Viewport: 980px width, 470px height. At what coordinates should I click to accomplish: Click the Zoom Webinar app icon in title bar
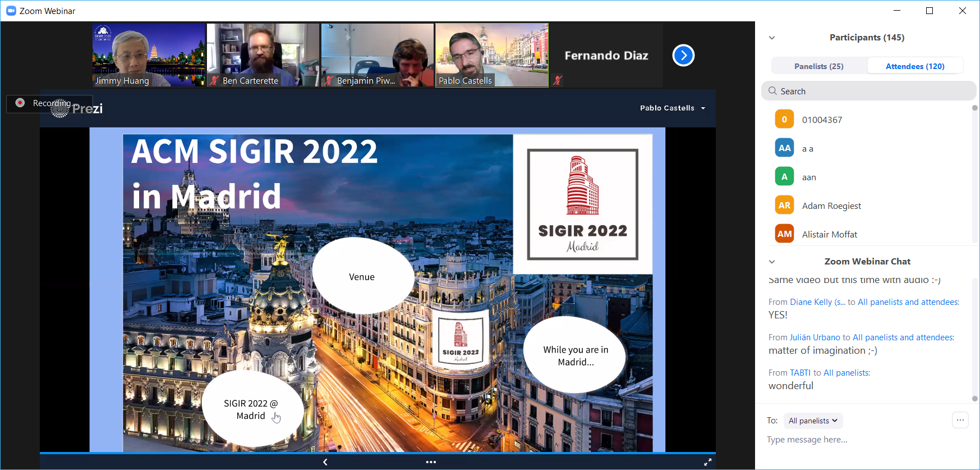pyautogui.click(x=11, y=11)
